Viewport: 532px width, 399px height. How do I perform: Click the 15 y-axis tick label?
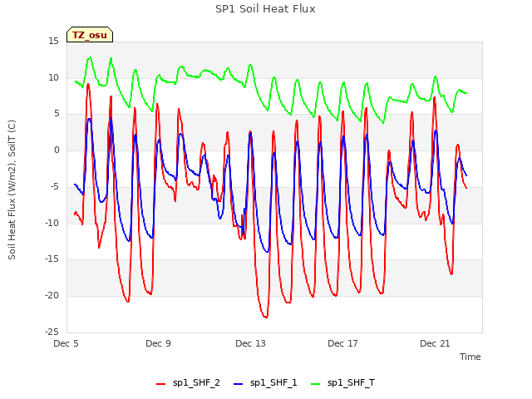coord(53,42)
